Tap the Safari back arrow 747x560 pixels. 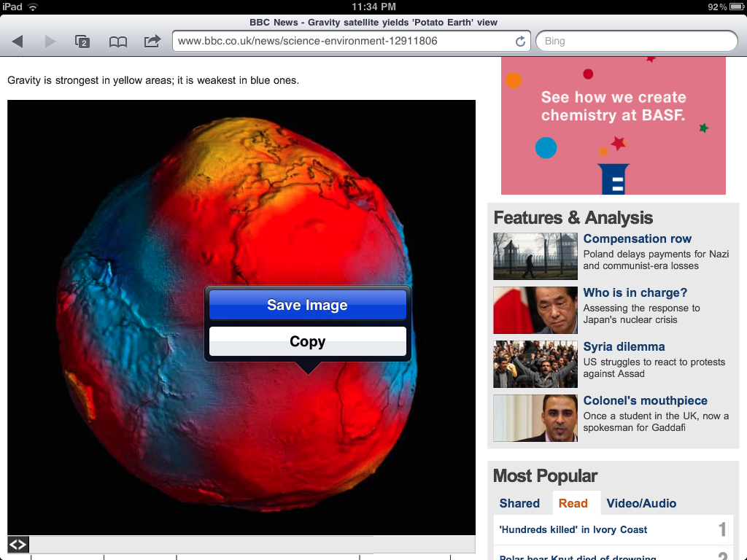18,42
